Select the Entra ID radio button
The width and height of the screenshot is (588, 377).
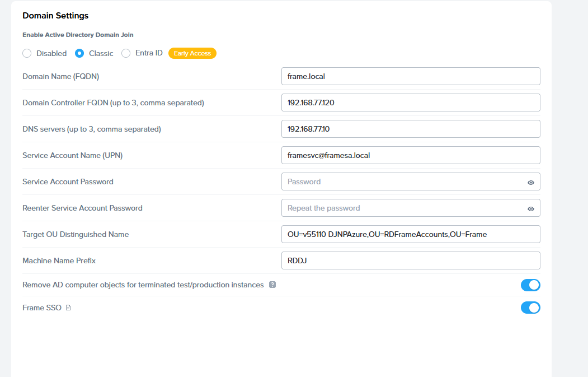(x=126, y=53)
